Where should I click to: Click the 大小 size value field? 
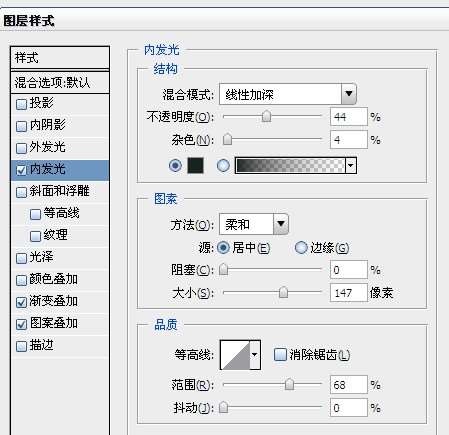click(x=349, y=293)
